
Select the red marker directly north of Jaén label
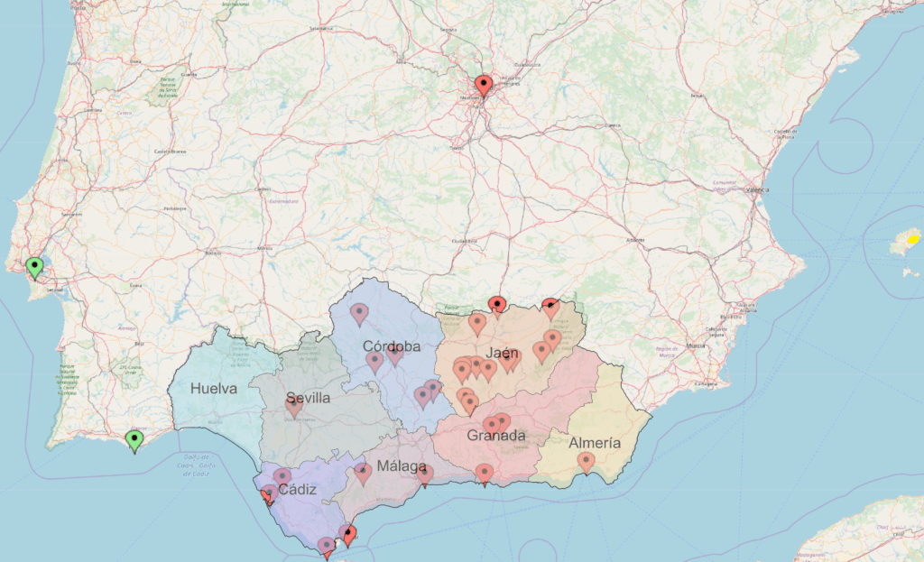tap(496, 305)
